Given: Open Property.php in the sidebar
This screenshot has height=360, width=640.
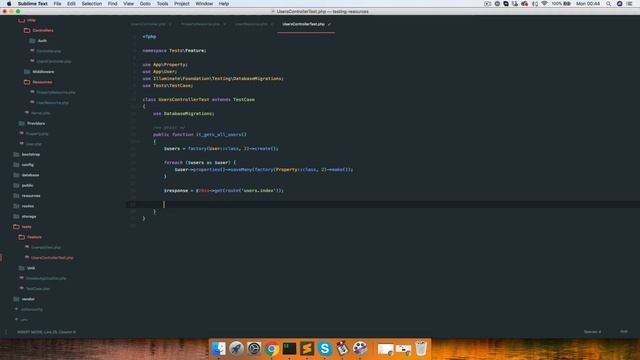Looking at the screenshot, I should pyautogui.click(x=37, y=134).
